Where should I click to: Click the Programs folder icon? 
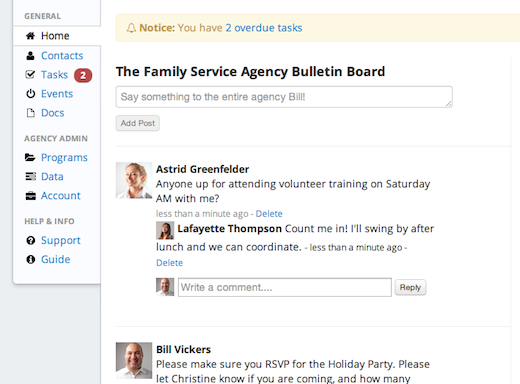tap(30, 157)
